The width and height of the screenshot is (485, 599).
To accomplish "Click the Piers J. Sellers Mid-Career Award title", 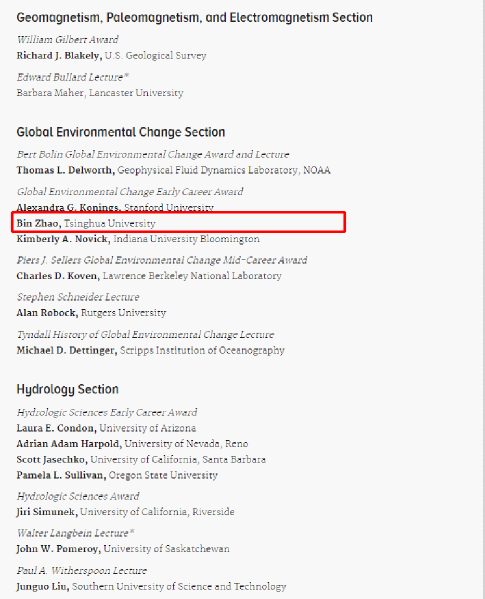I will tap(162, 260).
